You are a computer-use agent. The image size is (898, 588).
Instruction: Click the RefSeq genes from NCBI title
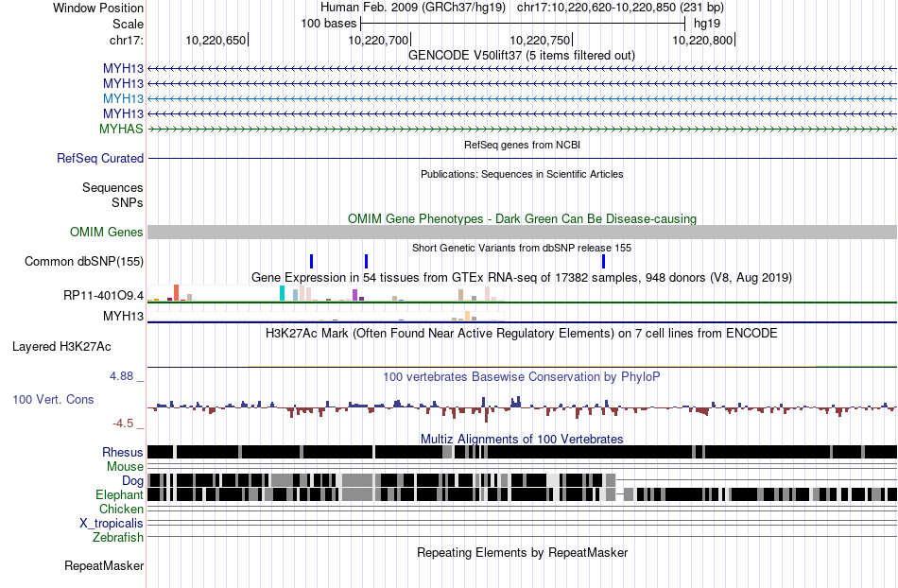(522, 145)
